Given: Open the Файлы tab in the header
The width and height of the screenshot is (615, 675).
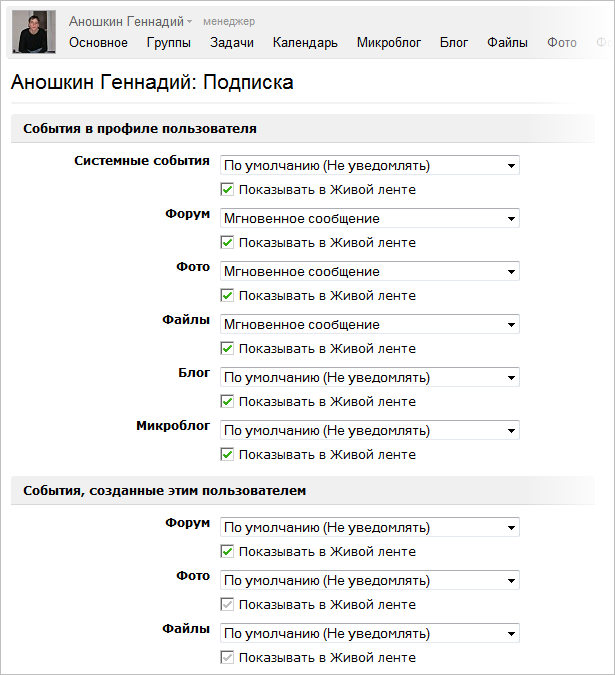Looking at the screenshot, I should pyautogui.click(x=508, y=43).
